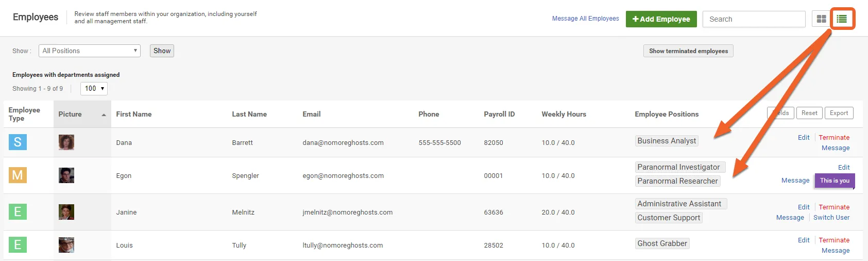
Task: Switch to grid view icon
Action: tap(821, 19)
